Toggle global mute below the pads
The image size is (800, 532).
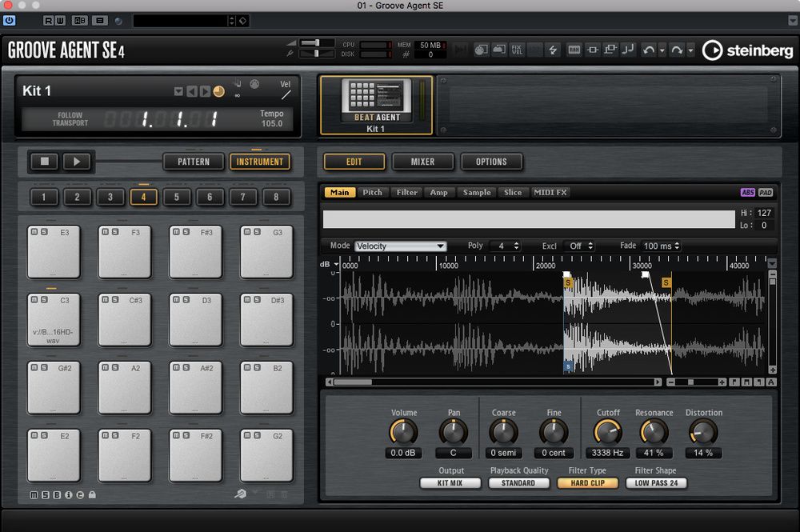click(34, 494)
